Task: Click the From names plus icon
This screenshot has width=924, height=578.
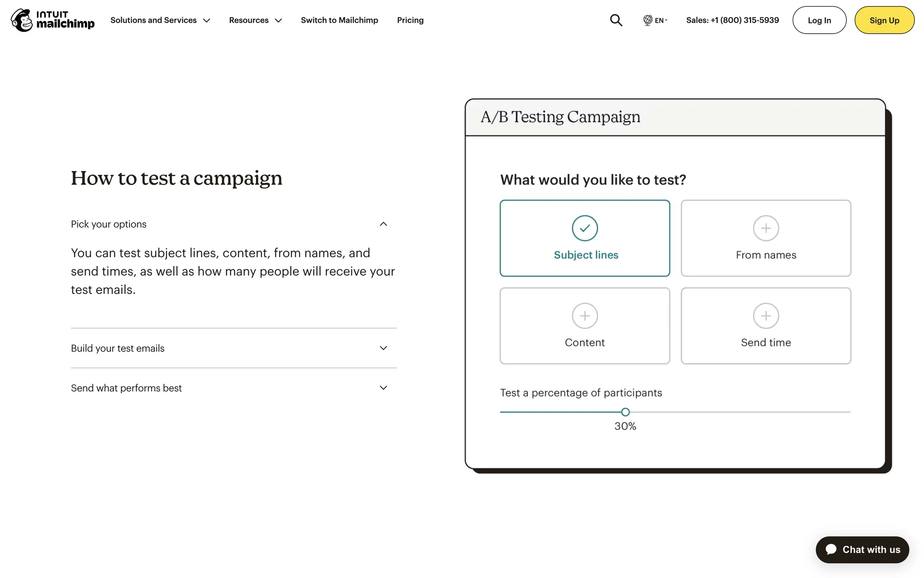Action: click(766, 228)
